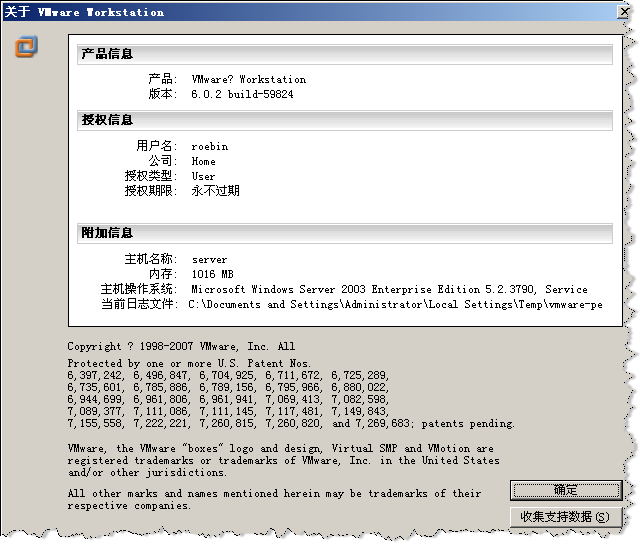
Task: Click the expiration value 永不过期
Action: click(215, 191)
